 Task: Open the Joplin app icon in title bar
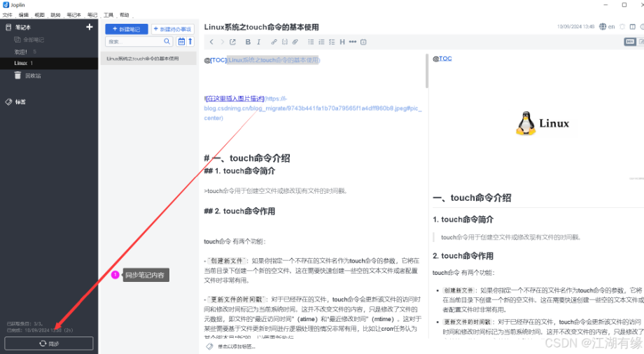(x=6, y=5)
